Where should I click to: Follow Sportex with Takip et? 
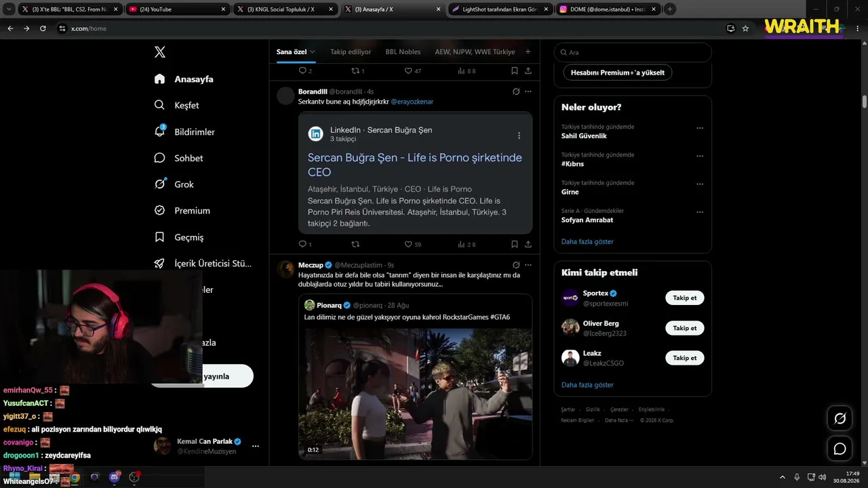coord(684,298)
